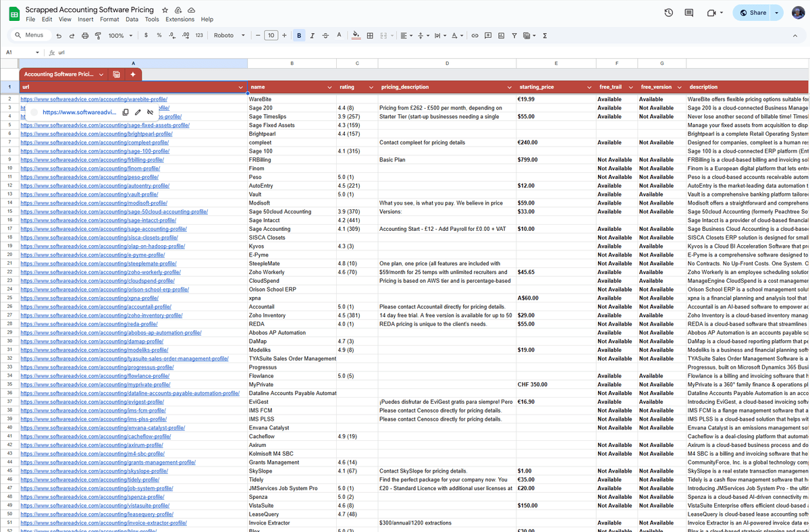Decrease decimal places

tap(172, 35)
